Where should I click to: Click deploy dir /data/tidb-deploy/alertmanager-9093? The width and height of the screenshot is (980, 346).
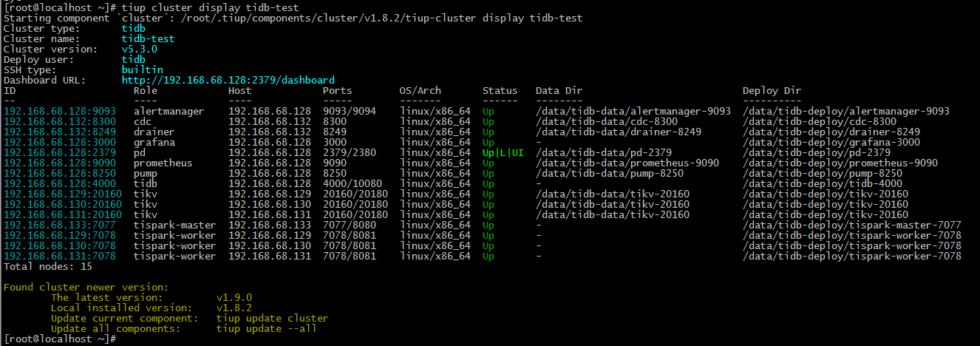coord(846,111)
